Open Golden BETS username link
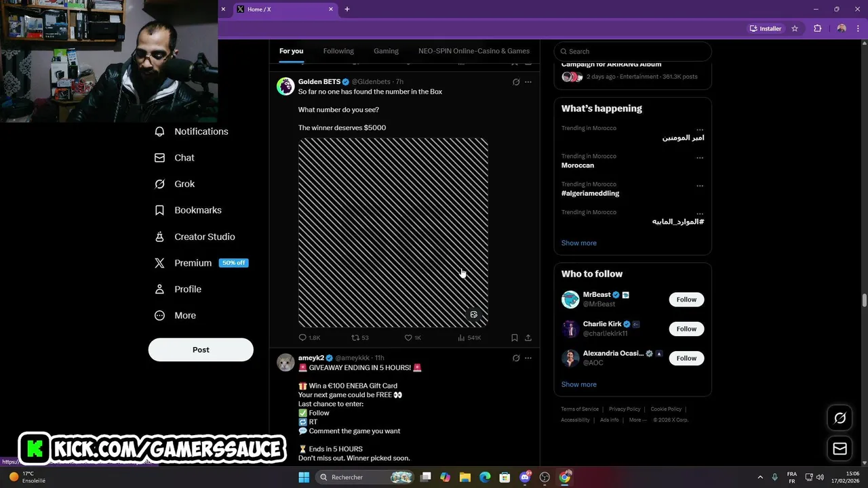This screenshot has height=488, width=868. (319, 82)
